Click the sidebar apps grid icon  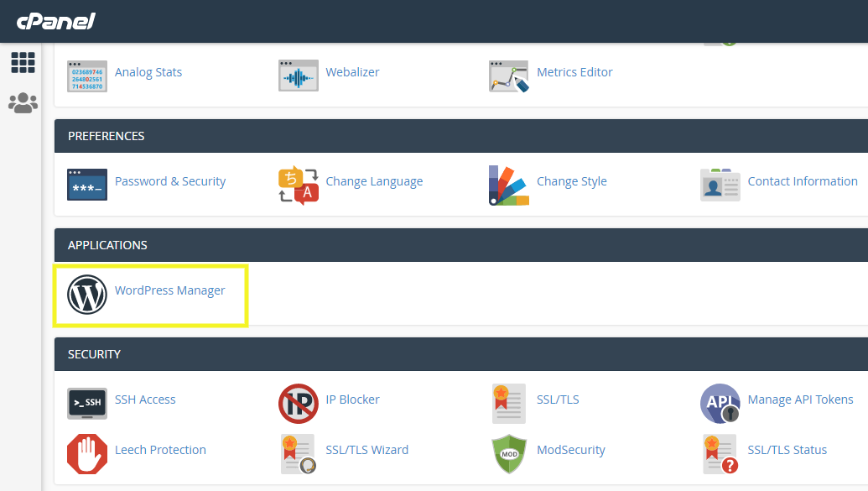(23, 62)
